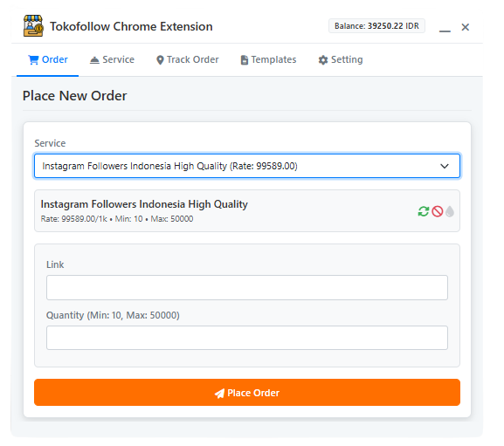Focus the Link input field
This screenshot has width=504, height=446.
[247, 287]
